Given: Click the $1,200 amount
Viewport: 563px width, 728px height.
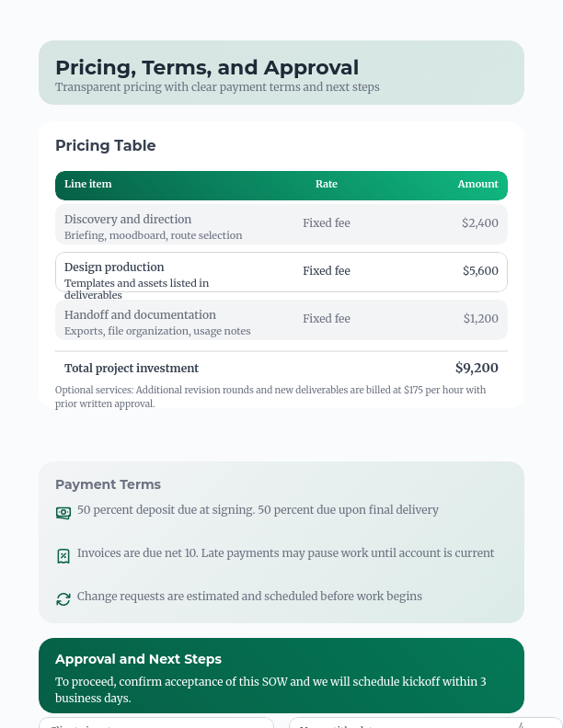Looking at the screenshot, I should click(x=480, y=319).
